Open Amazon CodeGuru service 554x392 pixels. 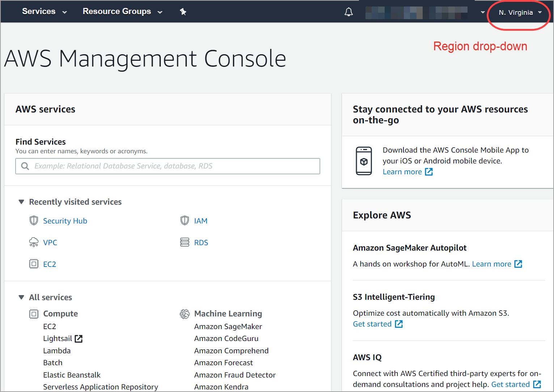pyautogui.click(x=226, y=338)
